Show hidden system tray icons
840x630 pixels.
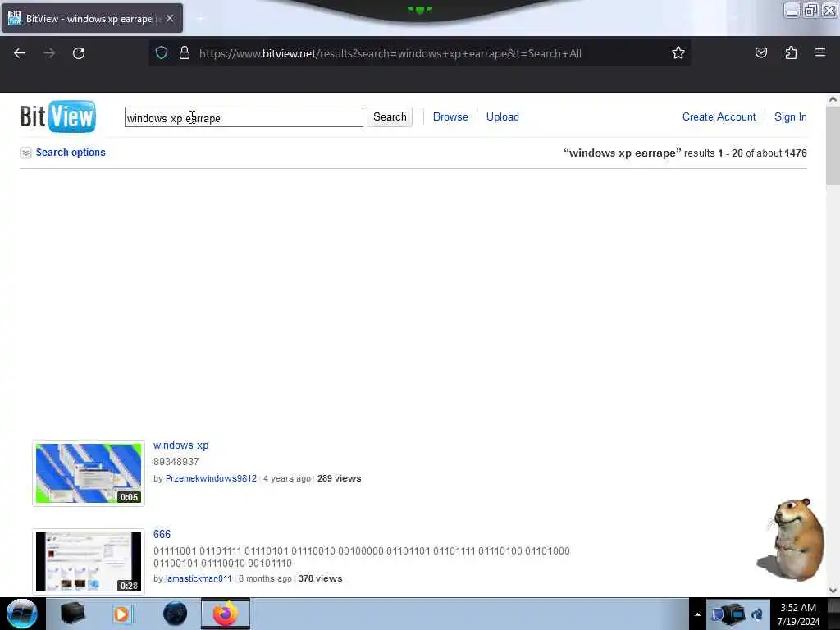click(x=697, y=614)
